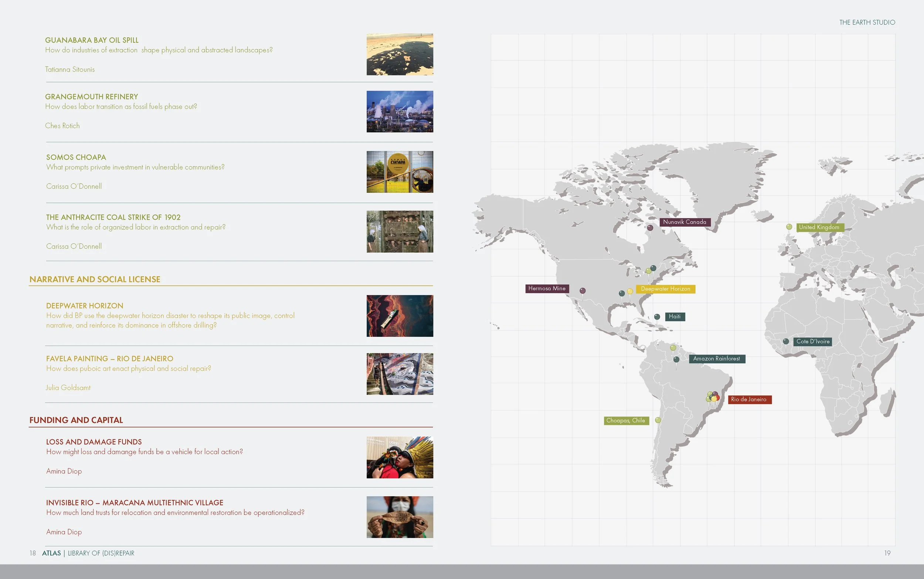This screenshot has width=924, height=579.
Task: Click the Nunavik Canada map pin
Action: click(x=650, y=228)
